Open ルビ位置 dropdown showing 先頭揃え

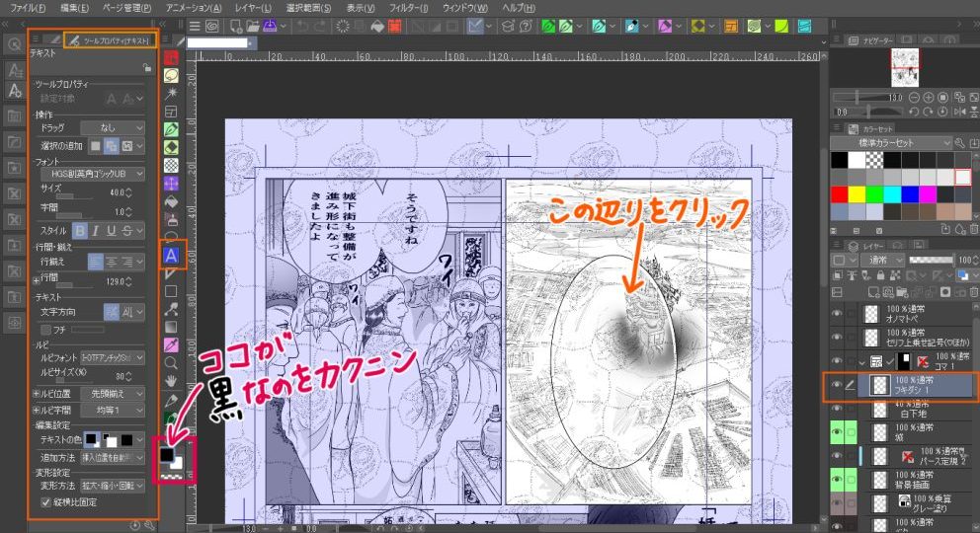pos(113,394)
